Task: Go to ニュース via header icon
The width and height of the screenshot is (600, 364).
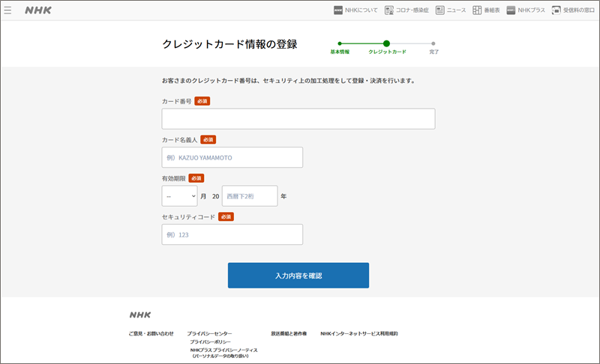Action: click(451, 10)
